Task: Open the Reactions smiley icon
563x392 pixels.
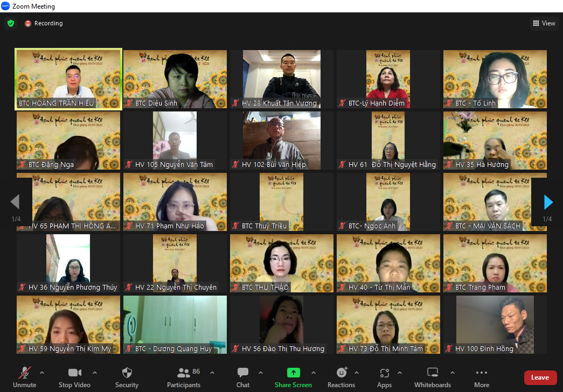Action: click(x=342, y=373)
